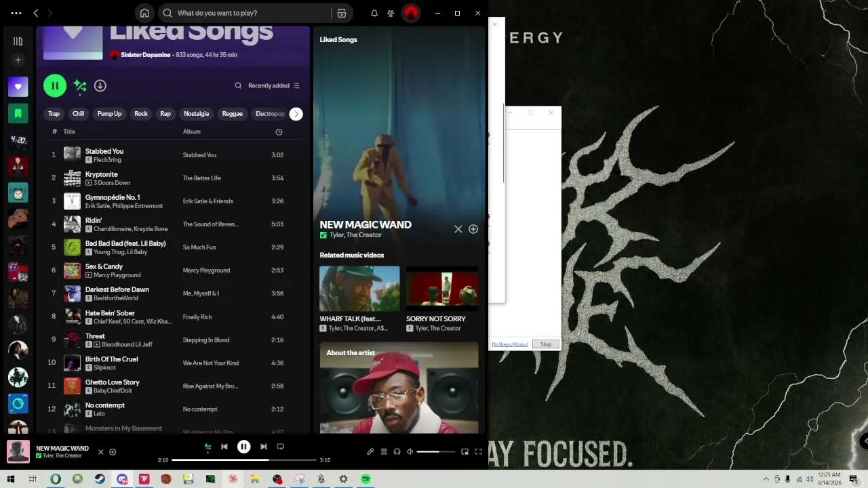The width and height of the screenshot is (868, 488).
Task: Open Sinister Dopamine profile link
Action: (x=145, y=55)
